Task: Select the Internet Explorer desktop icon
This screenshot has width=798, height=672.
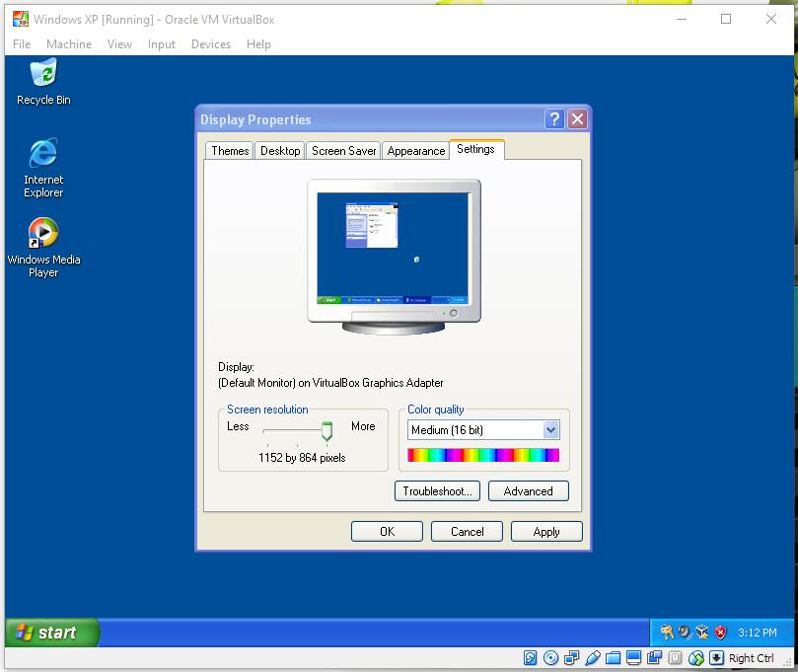Action: (x=43, y=168)
